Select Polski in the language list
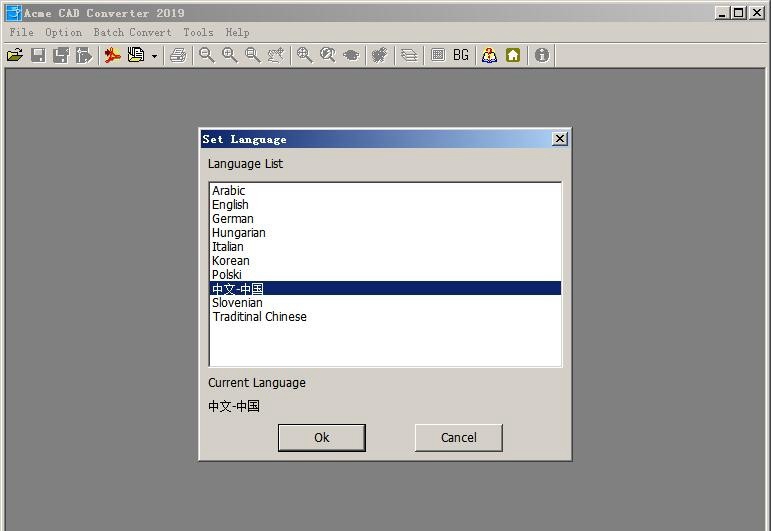The image size is (771, 531). coord(385,274)
